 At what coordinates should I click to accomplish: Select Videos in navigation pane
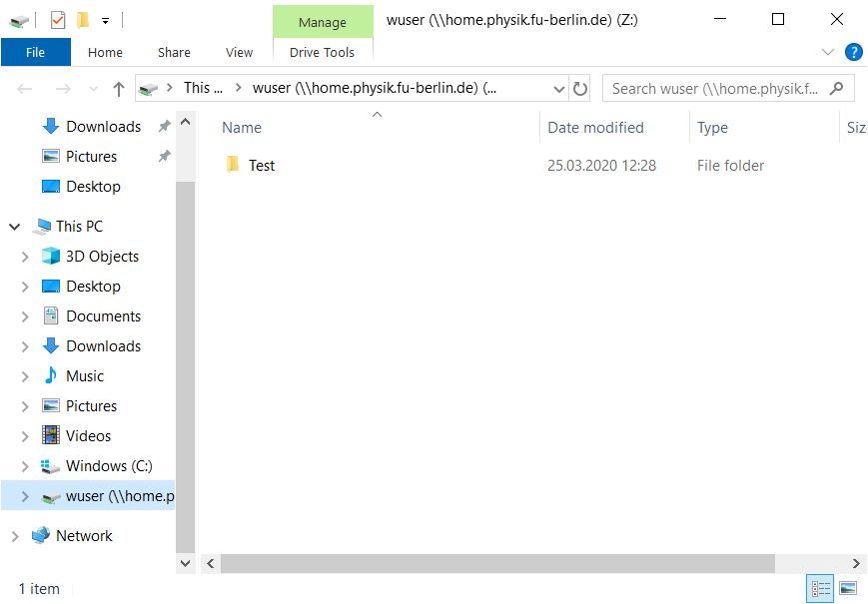[88, 436]
